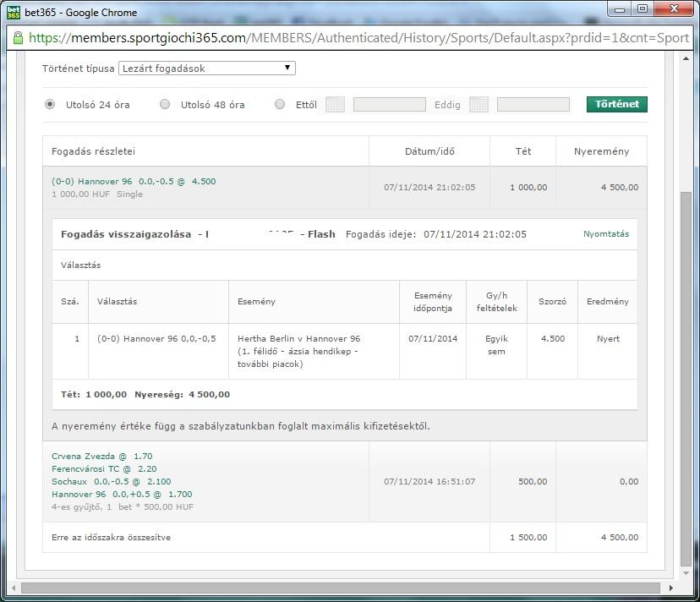Click the '0,00' winnings of accumulator bet
Screen dimensions: 700x602
[629, 481]
